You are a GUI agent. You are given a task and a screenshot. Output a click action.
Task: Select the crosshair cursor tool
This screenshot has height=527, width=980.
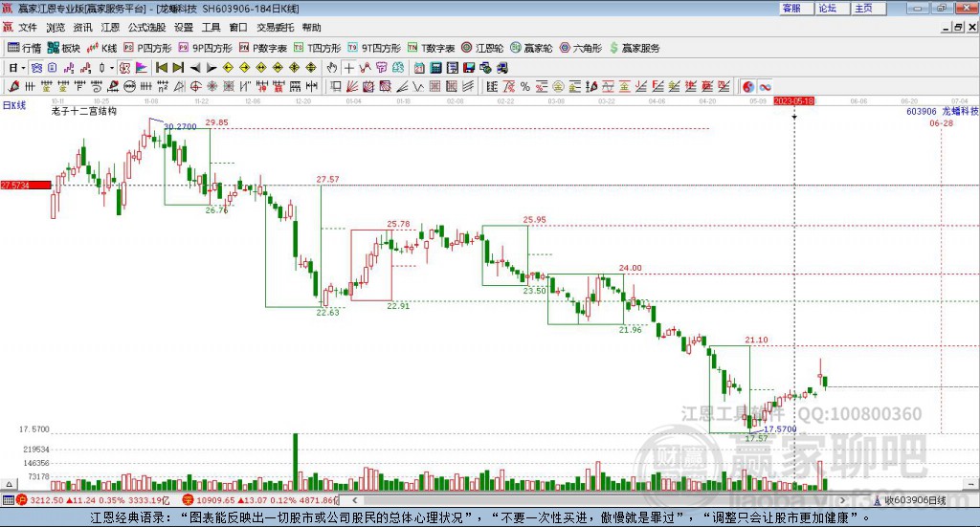click(348, 68)
